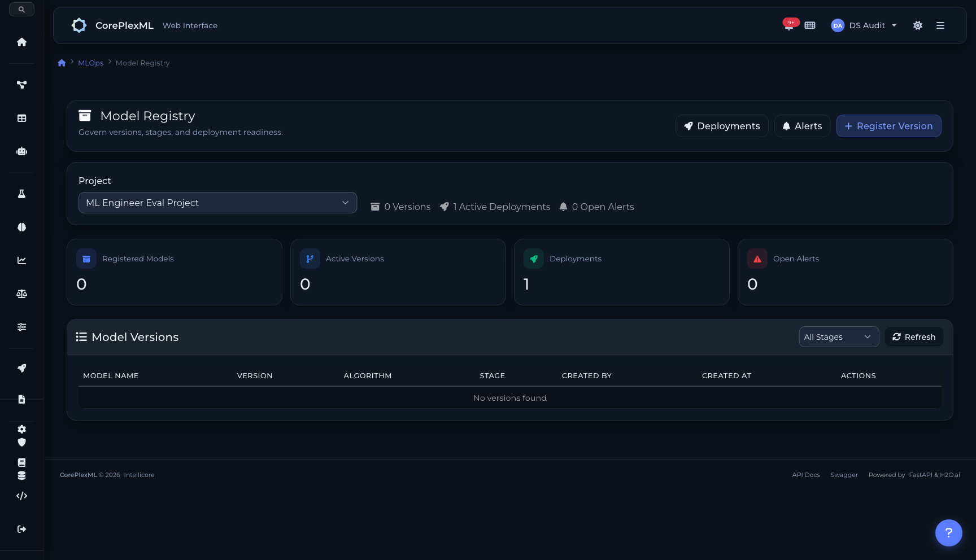Expand the DS Audit user menu

coord(864,25)
